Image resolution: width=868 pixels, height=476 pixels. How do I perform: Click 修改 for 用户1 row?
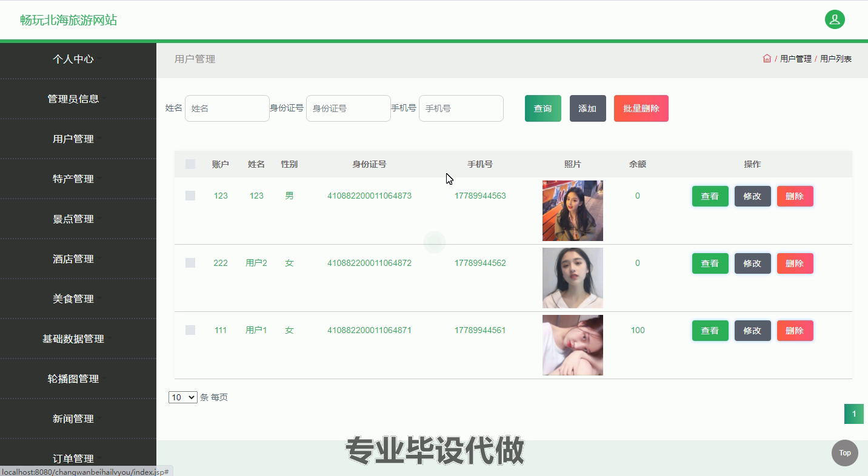point(753,331)
